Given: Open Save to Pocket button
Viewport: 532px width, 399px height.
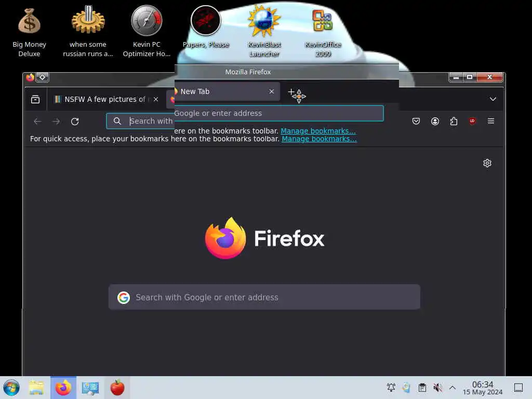Looking at the screenshot, I should [x=416, y=121].
